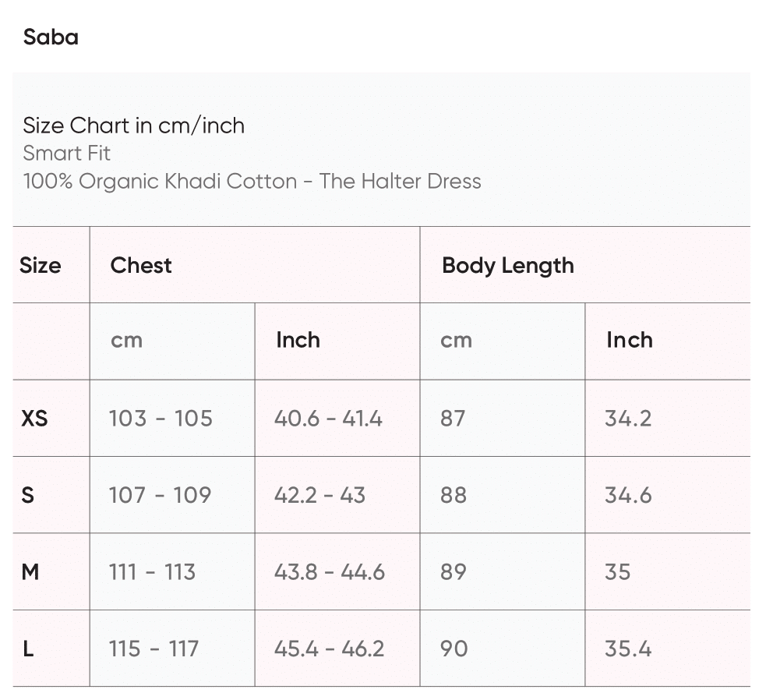The image size is (773, 700).
Task: Select the 45.4 - 46.2 chest inch cell
Action: coord(329,649)
